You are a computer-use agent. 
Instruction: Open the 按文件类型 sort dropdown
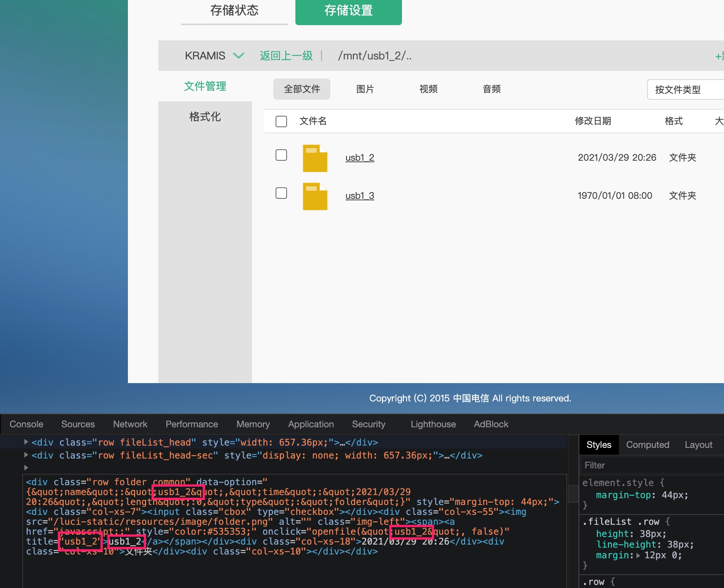tap(685, 89)
